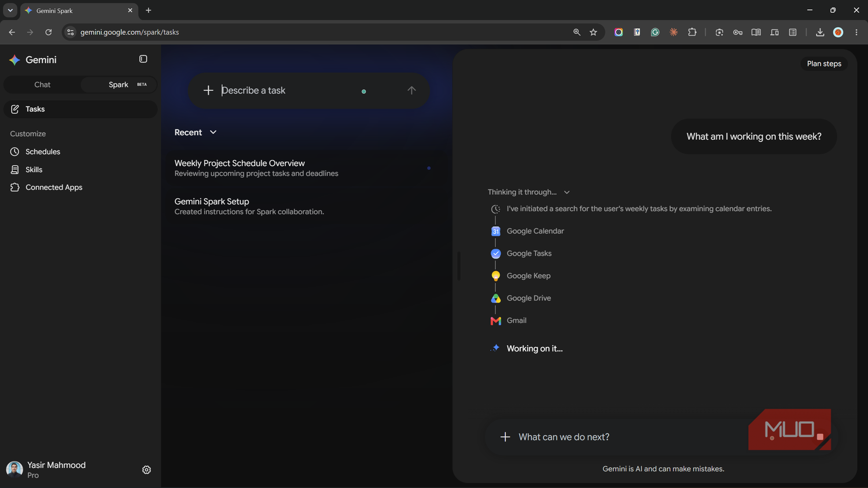Click the Google Calendar step label
The width and height of the screenshot is (868, 488).
pyautogui.click(x=535, y=231)
